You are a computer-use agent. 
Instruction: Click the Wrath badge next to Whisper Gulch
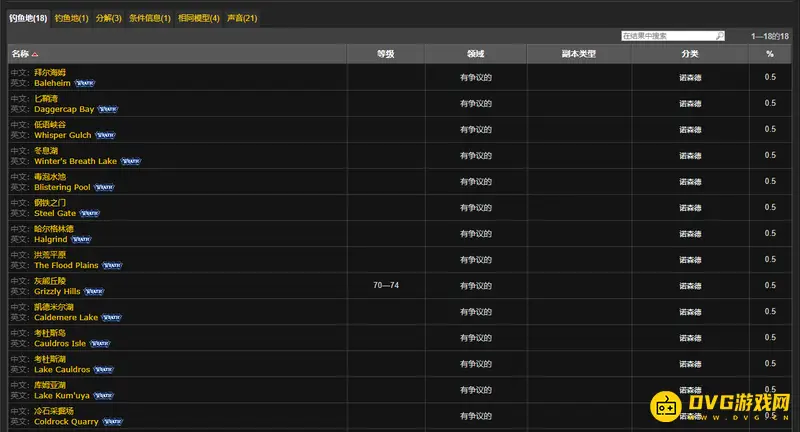[x=105, y=135]
